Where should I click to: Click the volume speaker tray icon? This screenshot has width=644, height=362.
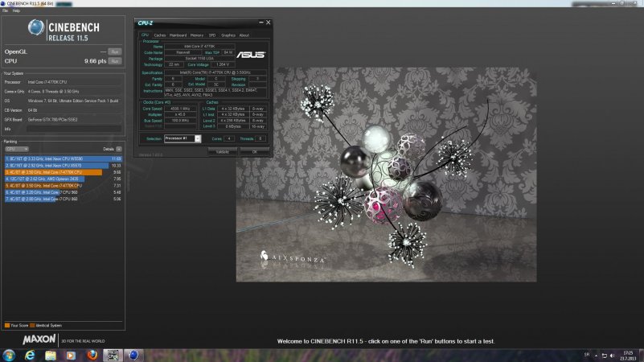pyautogui.click(x=612, y=356)
